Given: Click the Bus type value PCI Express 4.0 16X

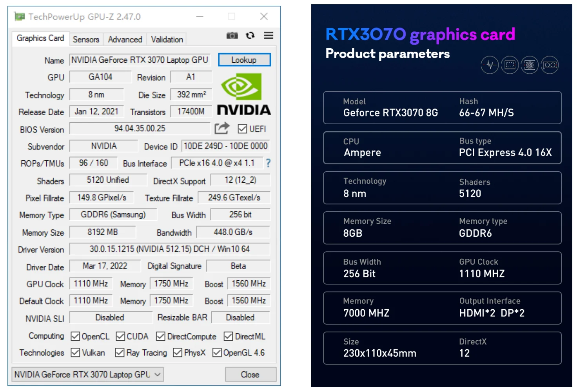Looking at the screenshot, I should (x=505, y=153).
